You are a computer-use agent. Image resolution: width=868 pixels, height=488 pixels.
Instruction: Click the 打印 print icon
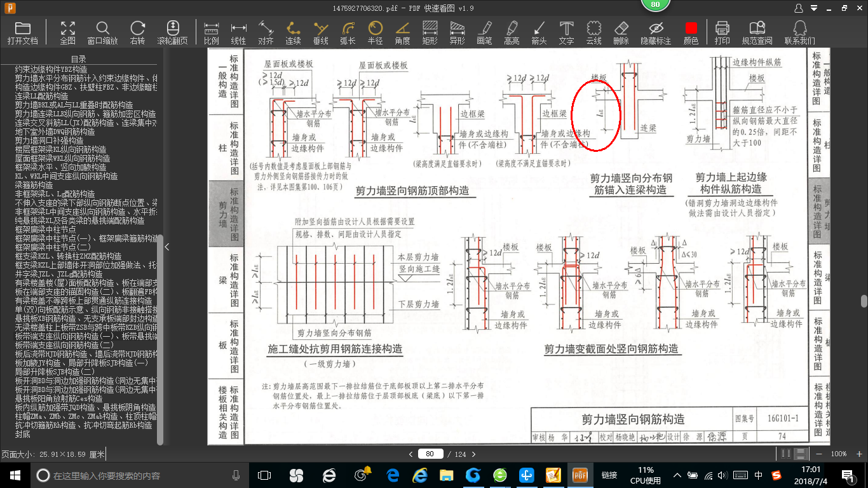pos(722,32)
